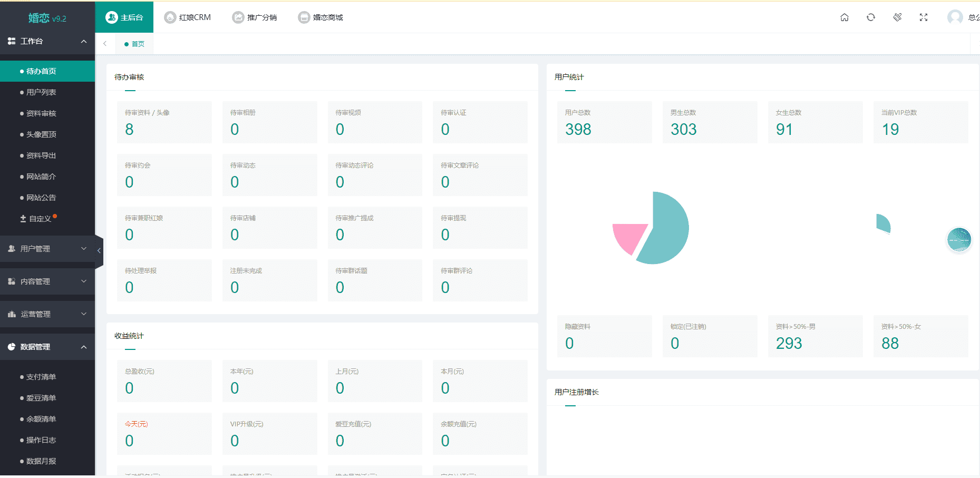Click the clear cache brush icon
980x478 pixels.
click(x=897, y=17)
